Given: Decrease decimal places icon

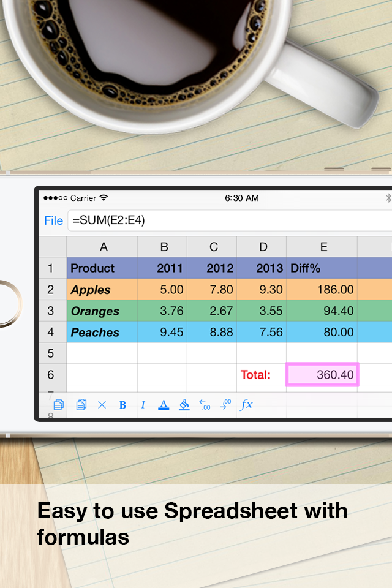Looking at the screenshot, I should [205, 405].
